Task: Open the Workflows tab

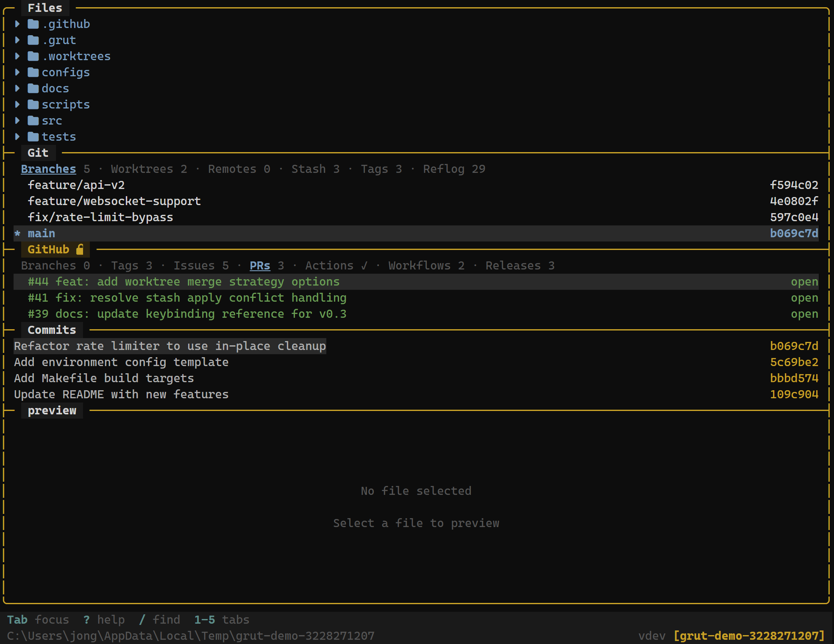Action: [427, 266]
